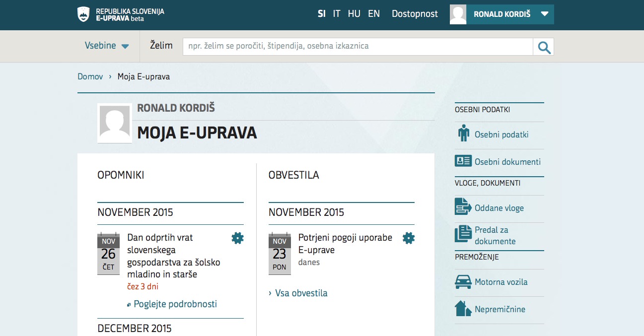Viewport: 644px width, 336px height.
Task: Open Predal za dokumente via its icon
Action: [463, 234]
